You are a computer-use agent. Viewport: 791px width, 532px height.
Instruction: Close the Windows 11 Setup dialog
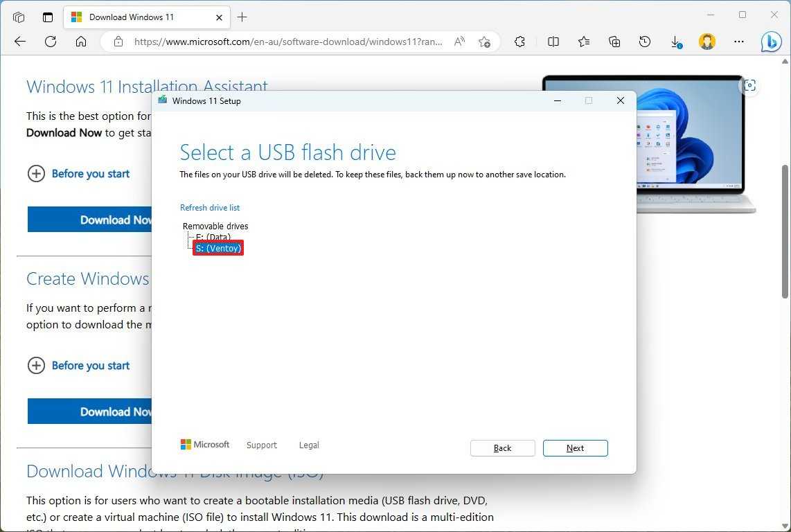click(x=621, y=101)
